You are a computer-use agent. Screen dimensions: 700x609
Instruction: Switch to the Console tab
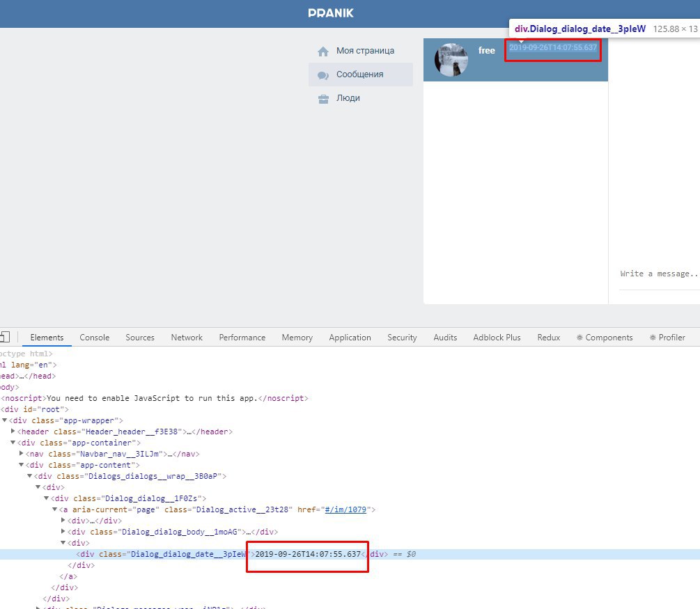pyautogui.click(x=94, y=338)
